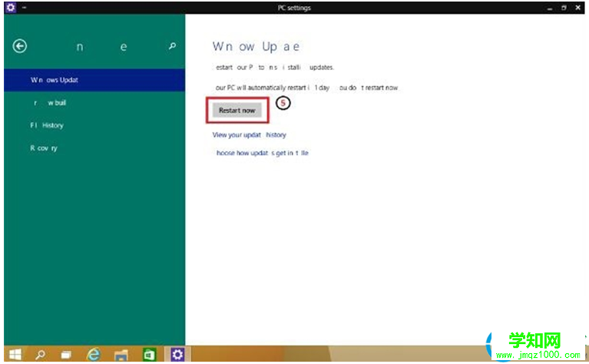The height and width of the screenshot is (364, 589).
Task: Open taskbar Search magnifier
Action: pyautogui.click(x=40, y=354)
